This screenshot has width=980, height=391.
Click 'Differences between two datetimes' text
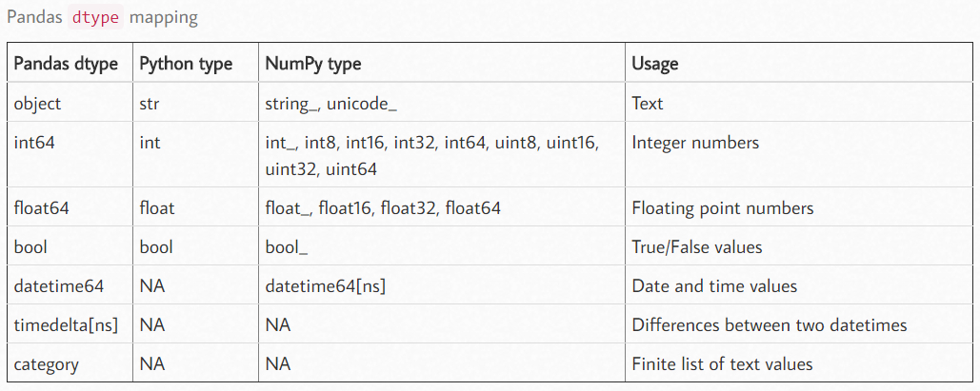pyautogui.click(x=770, y=324)
